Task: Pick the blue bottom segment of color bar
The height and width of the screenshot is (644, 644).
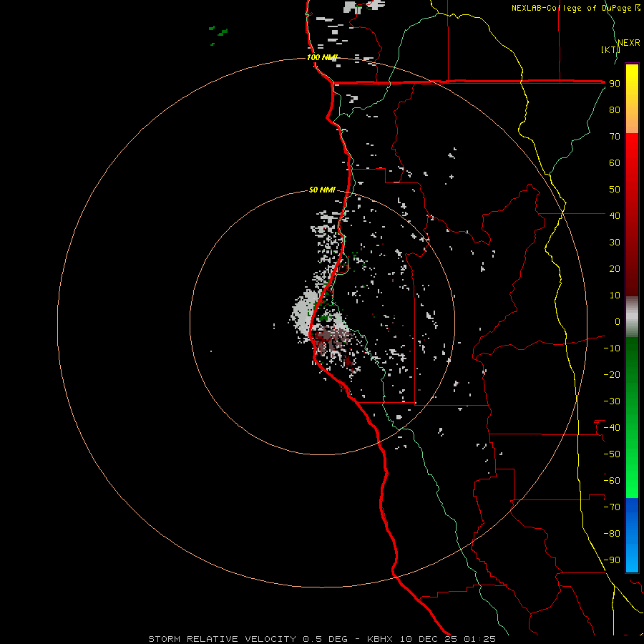Action: (x=632, y=535)
